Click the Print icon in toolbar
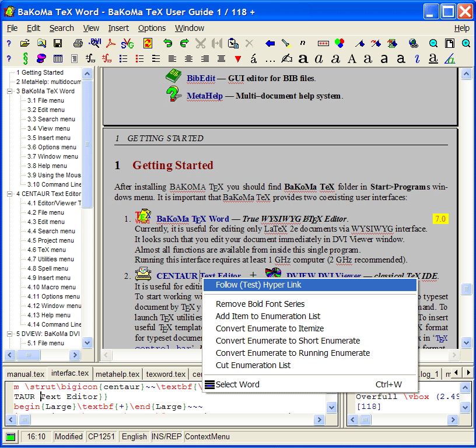 point(78,43)
